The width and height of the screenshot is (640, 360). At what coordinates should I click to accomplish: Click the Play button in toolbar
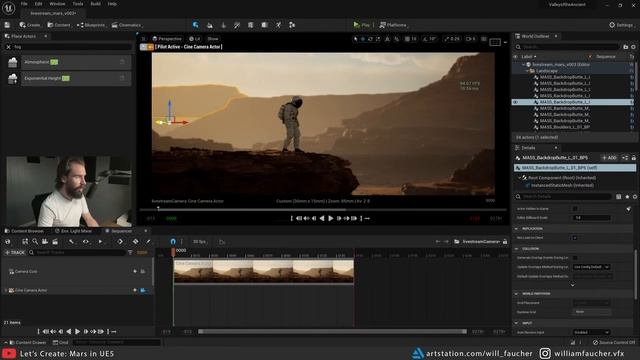[x=362, y=25]
